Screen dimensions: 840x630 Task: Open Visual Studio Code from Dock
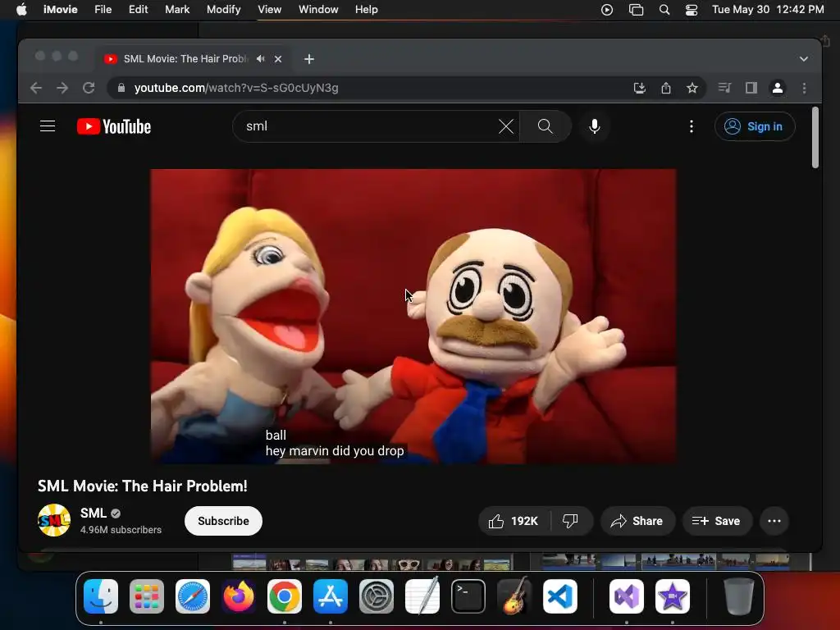pyautogui.click(x=560, y=596)
